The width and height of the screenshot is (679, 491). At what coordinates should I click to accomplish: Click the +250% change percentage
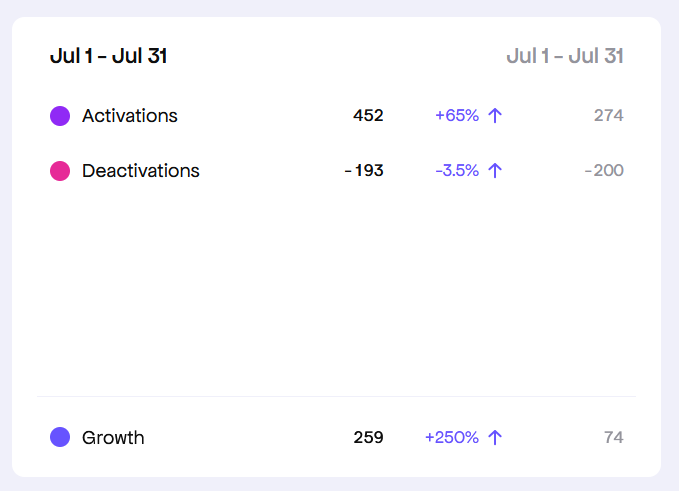coord(452,437)
